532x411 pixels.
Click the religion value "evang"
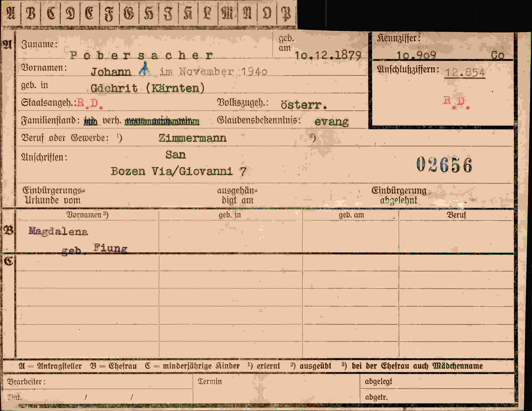click(331, 122)
